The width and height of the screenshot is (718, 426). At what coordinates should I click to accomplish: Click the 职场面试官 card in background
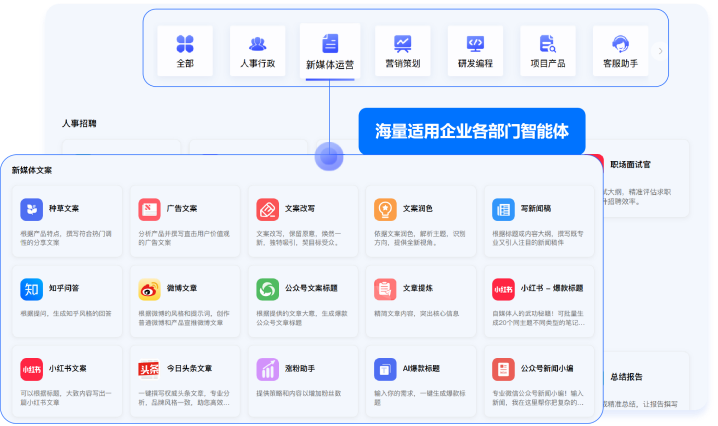click(646, 179)
